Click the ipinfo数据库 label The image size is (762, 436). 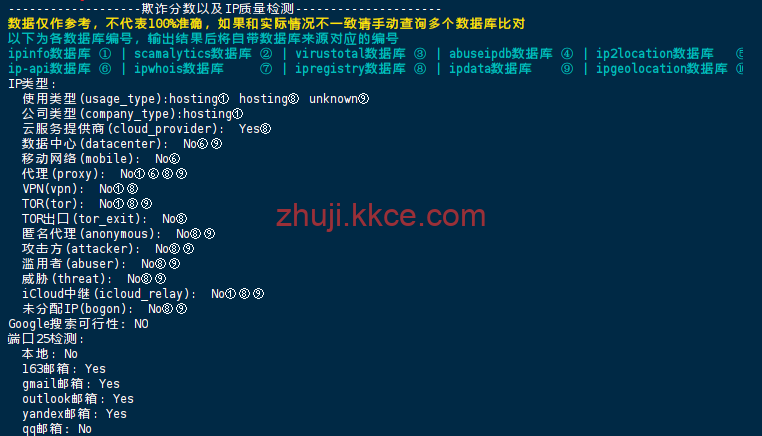click(50, 53)
